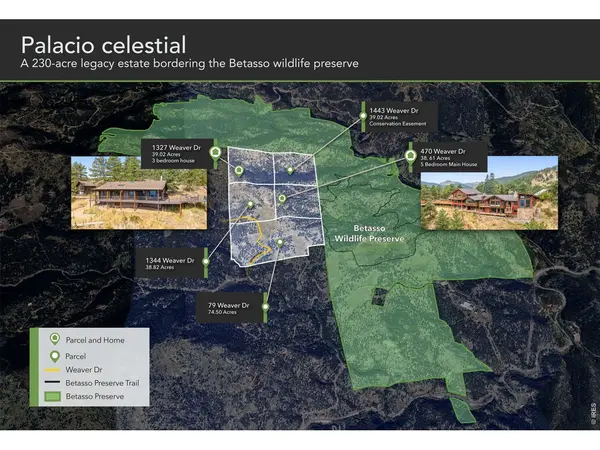
Task: Select the map pin in the bottom parcel
Action: 280,243
